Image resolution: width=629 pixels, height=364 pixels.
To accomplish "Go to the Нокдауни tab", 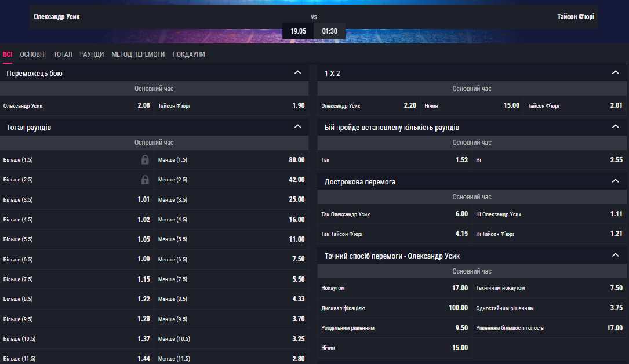I will 188,54.
